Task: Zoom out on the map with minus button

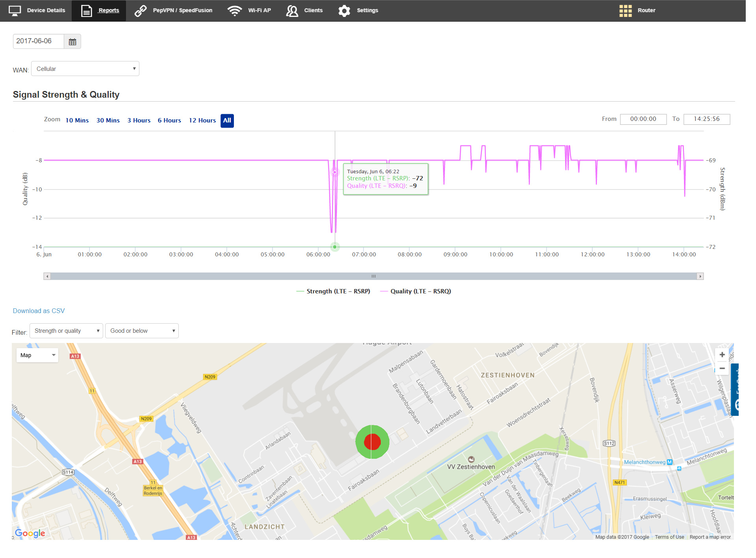Action: 722,369
